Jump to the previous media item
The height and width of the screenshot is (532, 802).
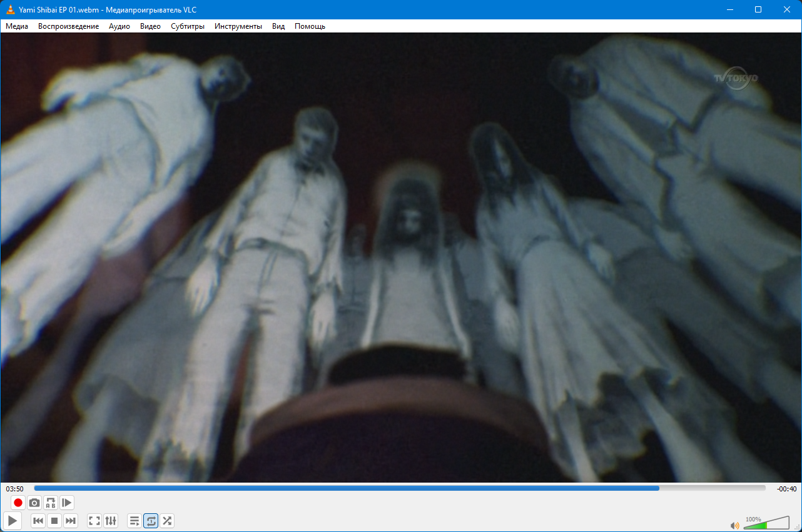tap(38, 521)
